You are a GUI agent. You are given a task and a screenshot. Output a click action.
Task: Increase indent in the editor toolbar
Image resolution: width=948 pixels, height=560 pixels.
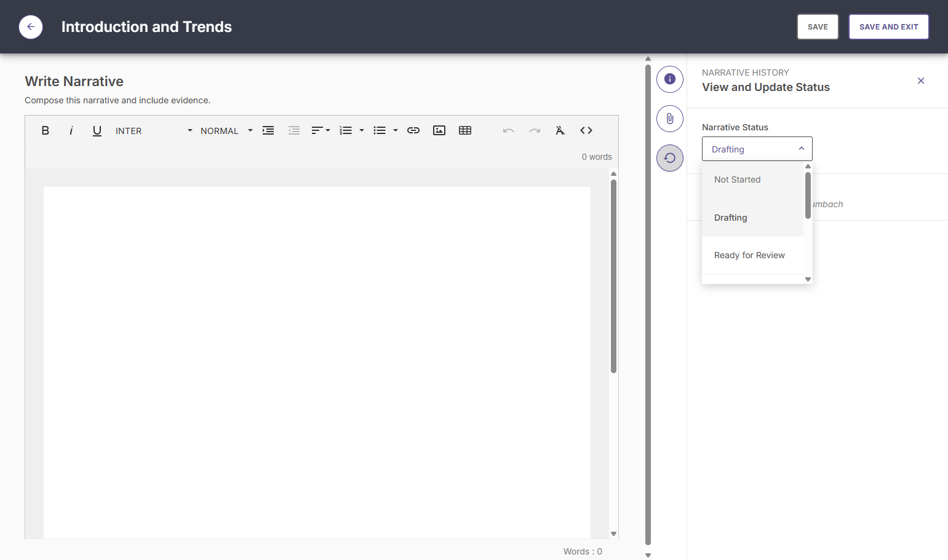click(x=268, y=130)
